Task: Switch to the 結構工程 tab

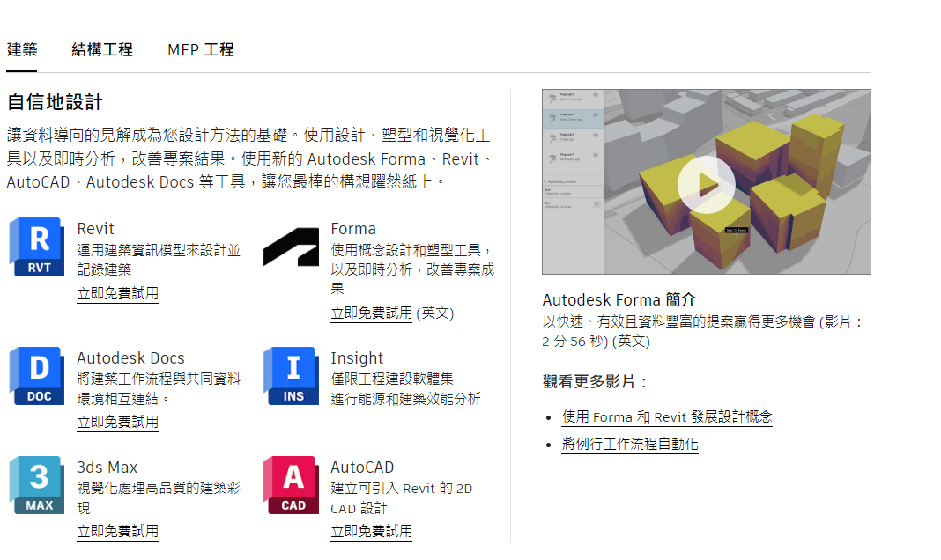Action: tap(102, 49)
